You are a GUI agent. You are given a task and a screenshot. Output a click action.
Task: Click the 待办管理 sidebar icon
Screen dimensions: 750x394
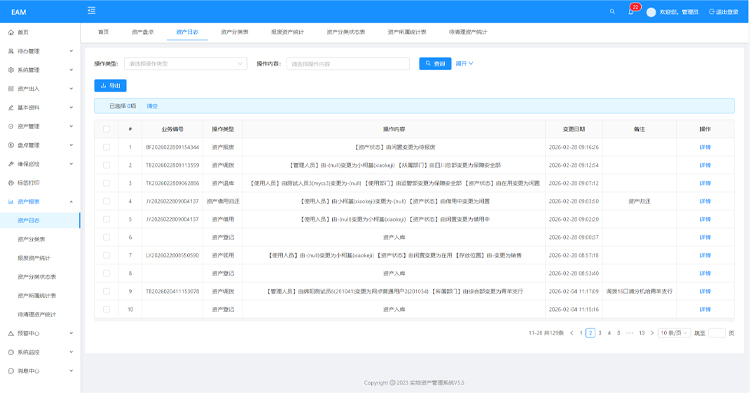click(x=11, y=51)
